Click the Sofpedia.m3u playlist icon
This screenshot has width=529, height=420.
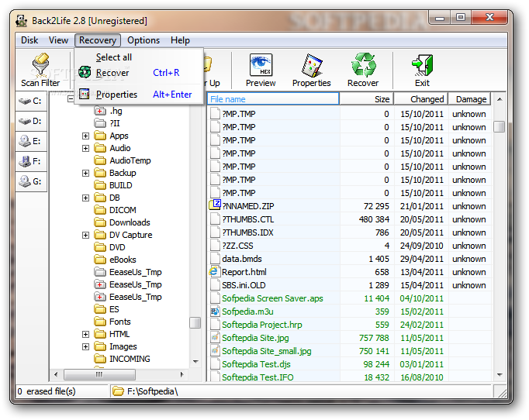tap(215, 311)
